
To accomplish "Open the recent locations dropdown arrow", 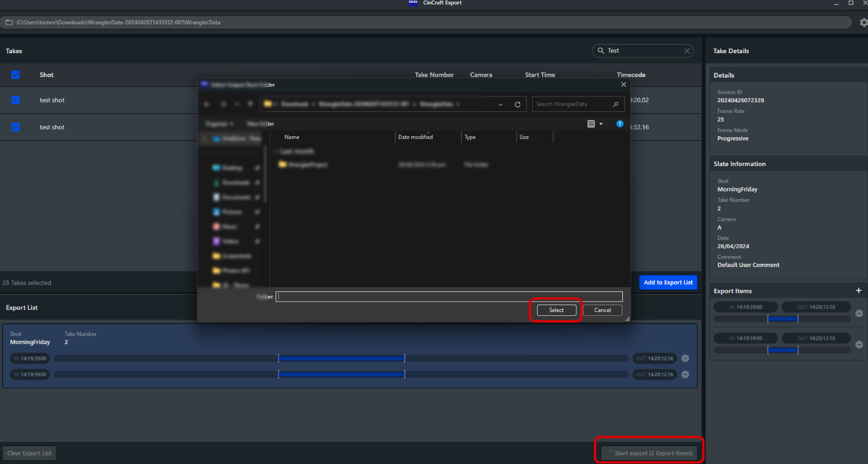I will pos(237,104).
